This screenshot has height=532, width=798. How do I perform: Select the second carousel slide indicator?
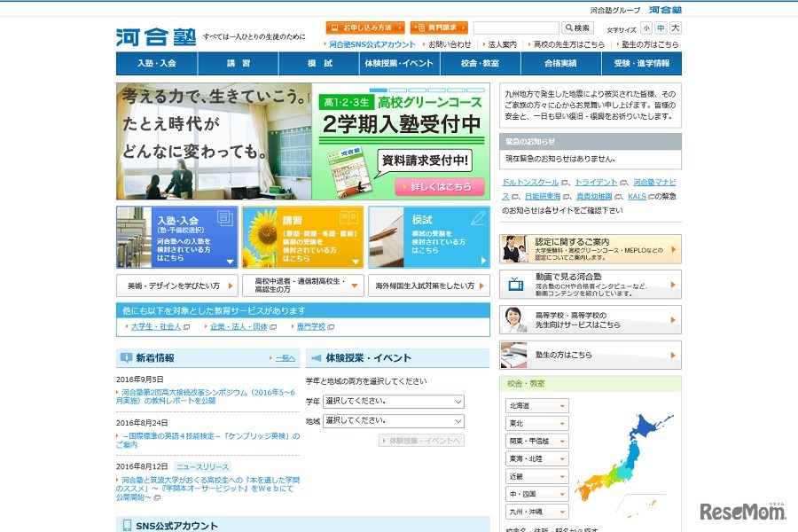[397, 90]
